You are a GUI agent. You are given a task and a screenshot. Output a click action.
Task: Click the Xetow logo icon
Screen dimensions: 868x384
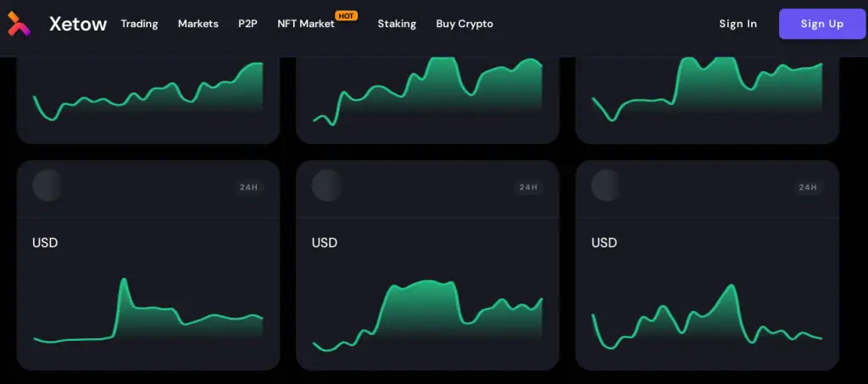(19, 24)
